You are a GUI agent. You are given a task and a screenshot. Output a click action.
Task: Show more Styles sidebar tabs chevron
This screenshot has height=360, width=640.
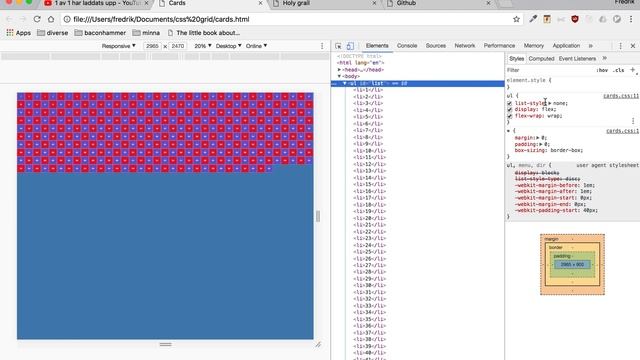pos(605,58)
